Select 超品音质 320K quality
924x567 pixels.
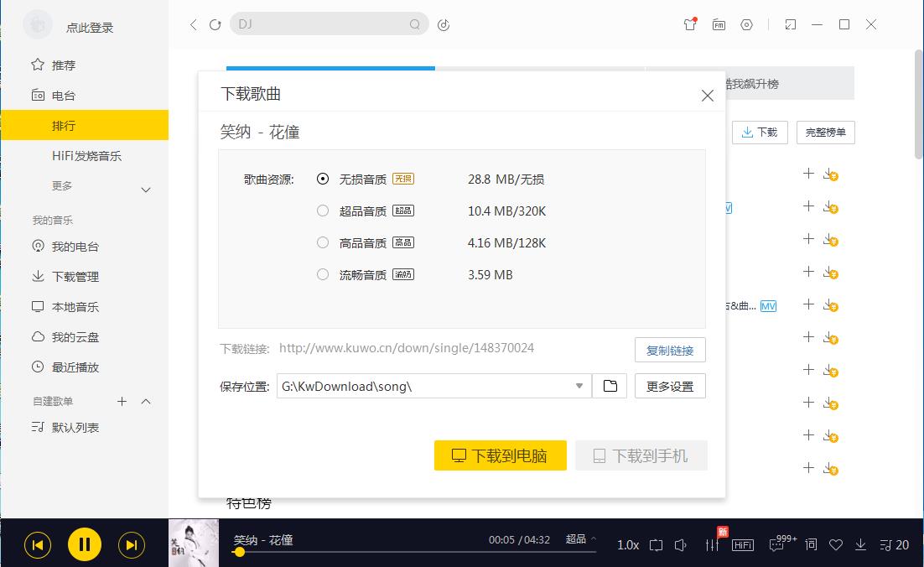pyautogui.click(x=323, y=211)
